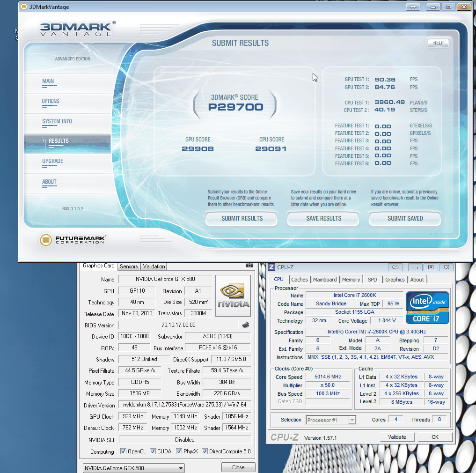Switch to the SPD tab in CPU-Z
The height and width of the screenshot is (473, 476).
tap(373, 280)
